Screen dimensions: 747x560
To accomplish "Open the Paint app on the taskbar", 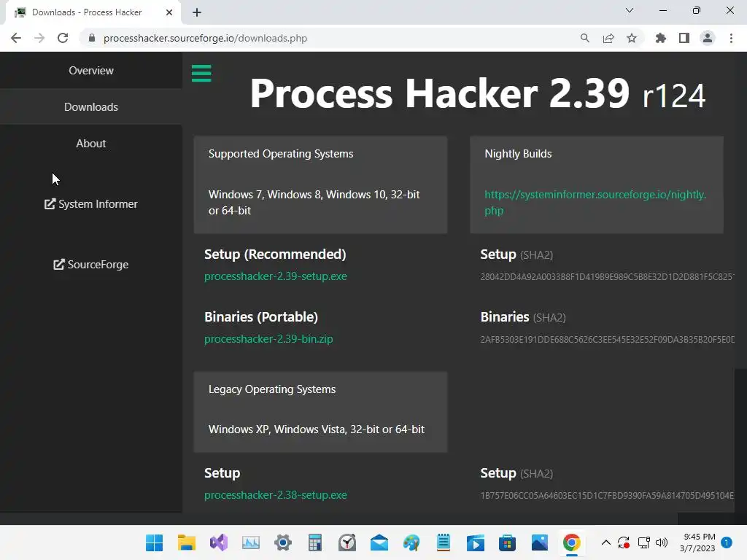I will (x=411, y=542).
